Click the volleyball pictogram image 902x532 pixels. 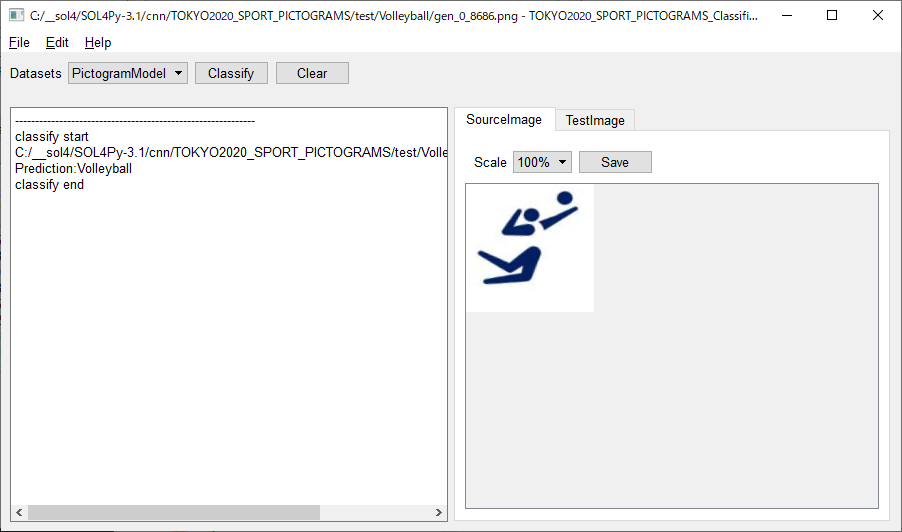point(530,248)
